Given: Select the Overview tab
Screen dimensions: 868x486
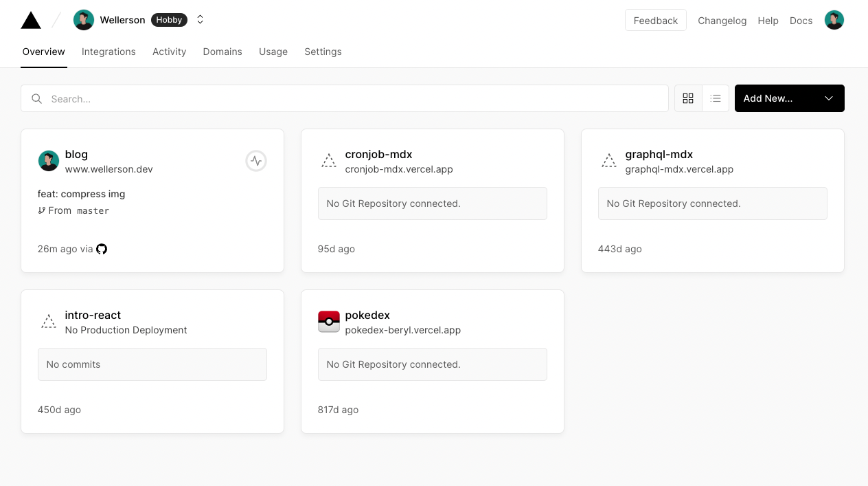Looking at the screenshot, I should pos(44,52).
